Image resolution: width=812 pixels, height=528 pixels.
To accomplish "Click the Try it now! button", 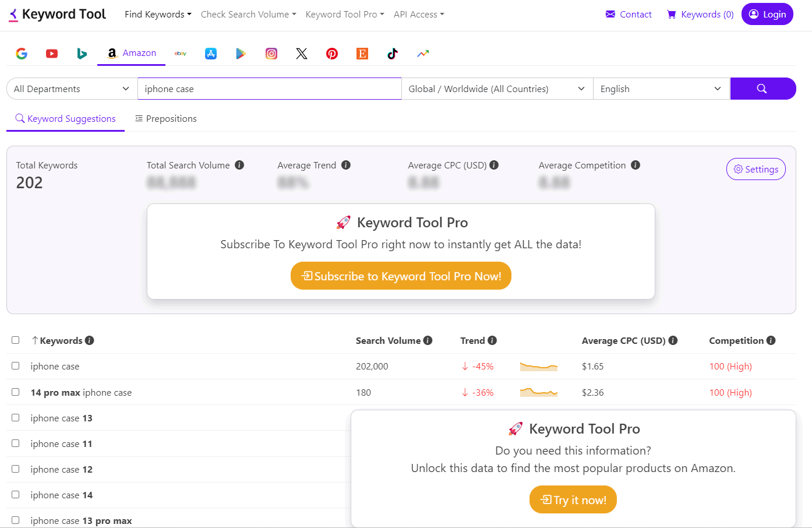I will coord(573,499).
